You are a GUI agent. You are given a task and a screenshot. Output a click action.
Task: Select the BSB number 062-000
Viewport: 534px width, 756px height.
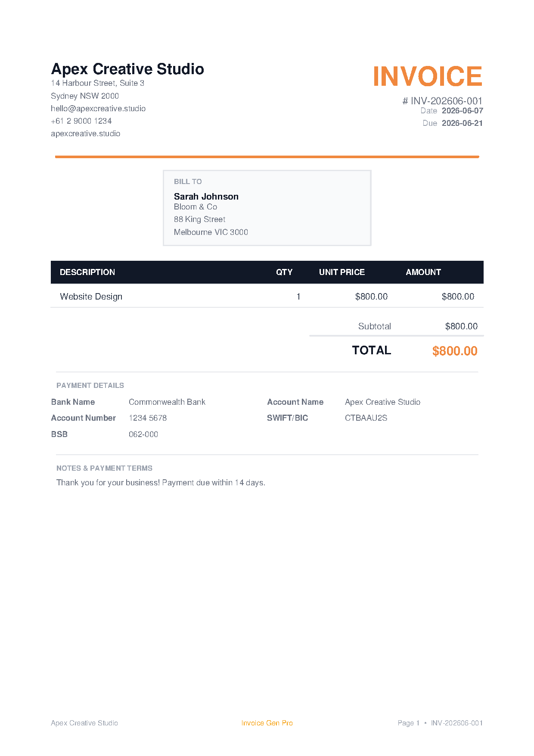tap(143, 434)
